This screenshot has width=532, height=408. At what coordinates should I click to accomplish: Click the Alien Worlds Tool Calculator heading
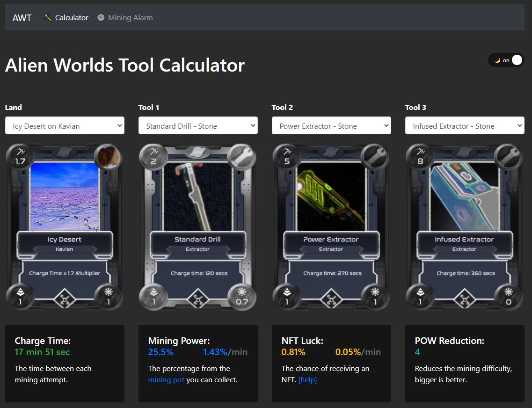pos(125,65)
